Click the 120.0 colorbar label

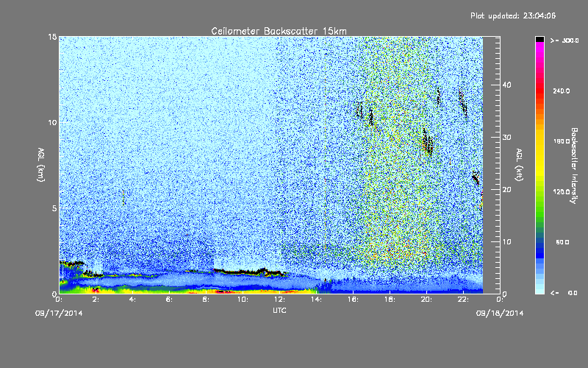[x=562, y=192]
